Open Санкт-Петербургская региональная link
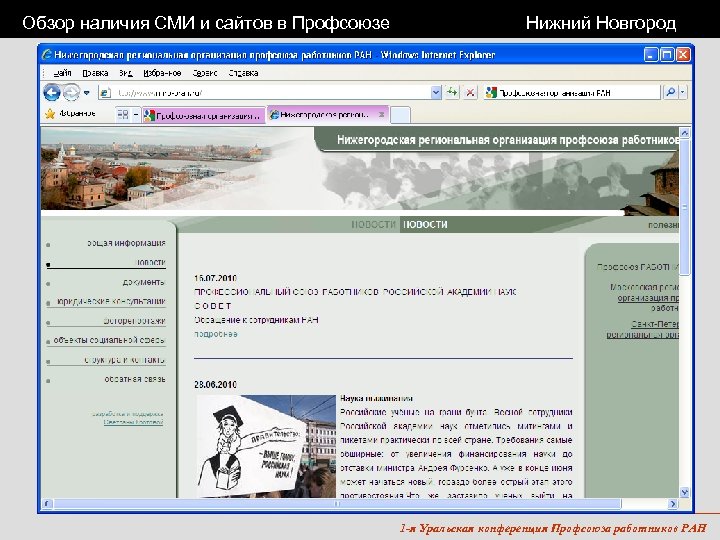This screenshot has height=540, width=720. pyautogui.click(x=642, y=329)
